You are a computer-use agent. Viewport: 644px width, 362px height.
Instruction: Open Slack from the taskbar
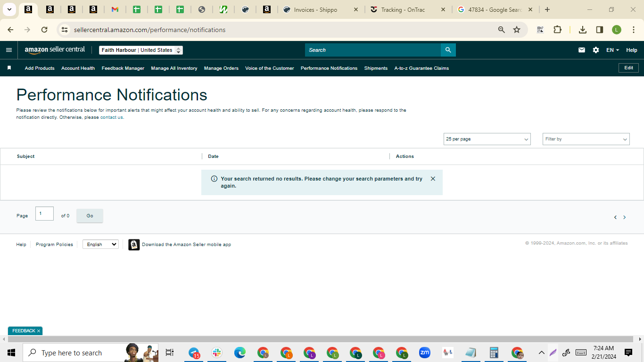point(217,353)
